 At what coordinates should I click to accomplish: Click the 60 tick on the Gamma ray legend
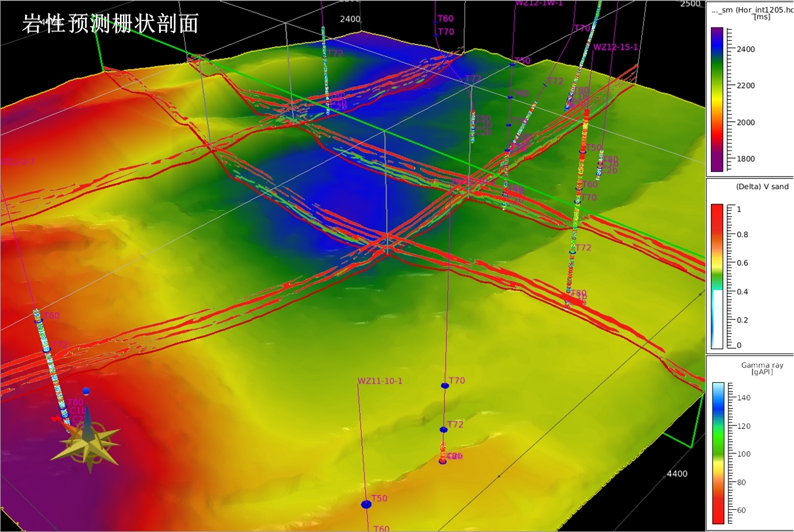741,510
